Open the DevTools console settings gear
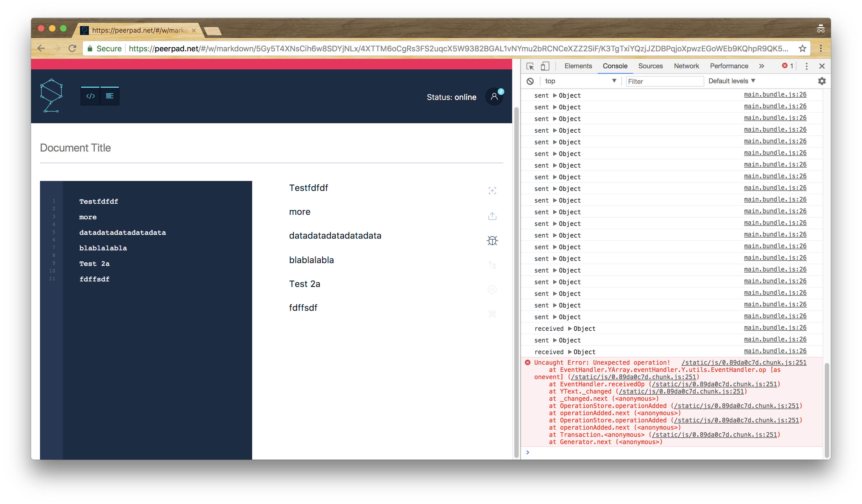The width and height of the screenshot is (862, 504). pyautogui.click(x=822, y=81)
